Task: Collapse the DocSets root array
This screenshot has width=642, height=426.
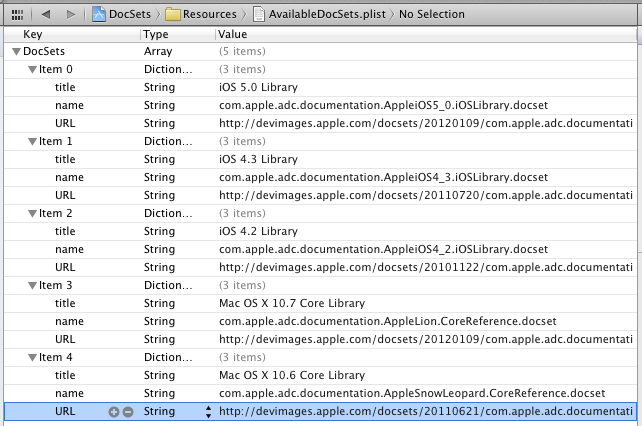Action: pos(16,52)
